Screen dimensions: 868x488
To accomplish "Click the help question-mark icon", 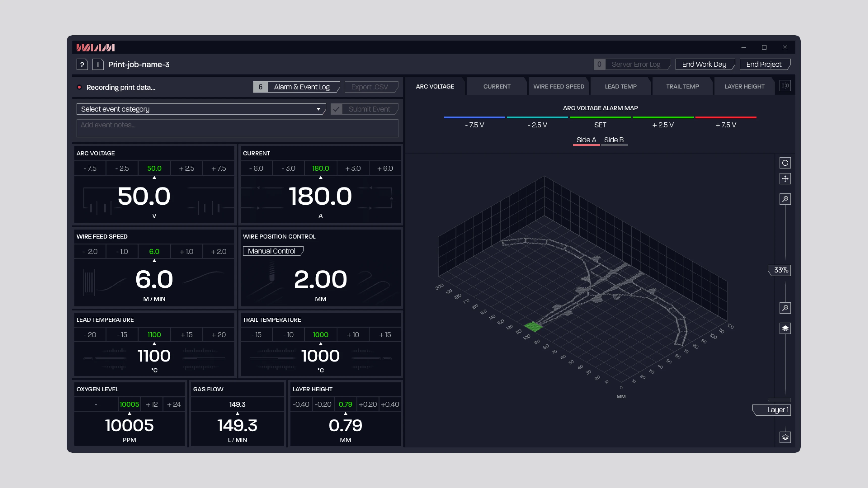I will (x=82, y=64).
